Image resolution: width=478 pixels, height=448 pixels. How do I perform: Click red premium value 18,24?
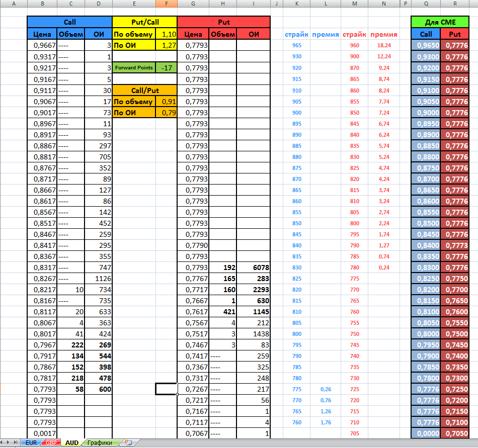click(x=384, y=45)
